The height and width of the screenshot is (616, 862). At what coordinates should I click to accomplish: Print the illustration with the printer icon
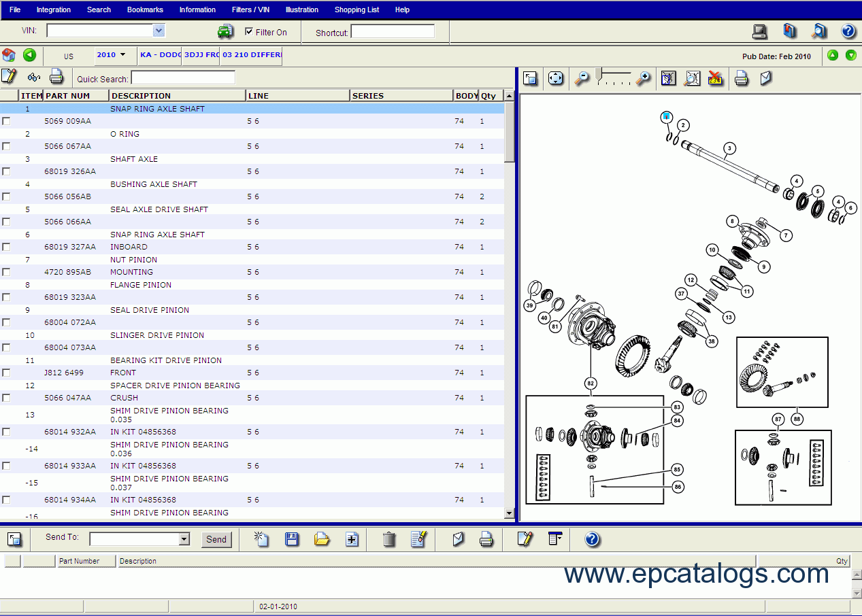click(742, 78)
